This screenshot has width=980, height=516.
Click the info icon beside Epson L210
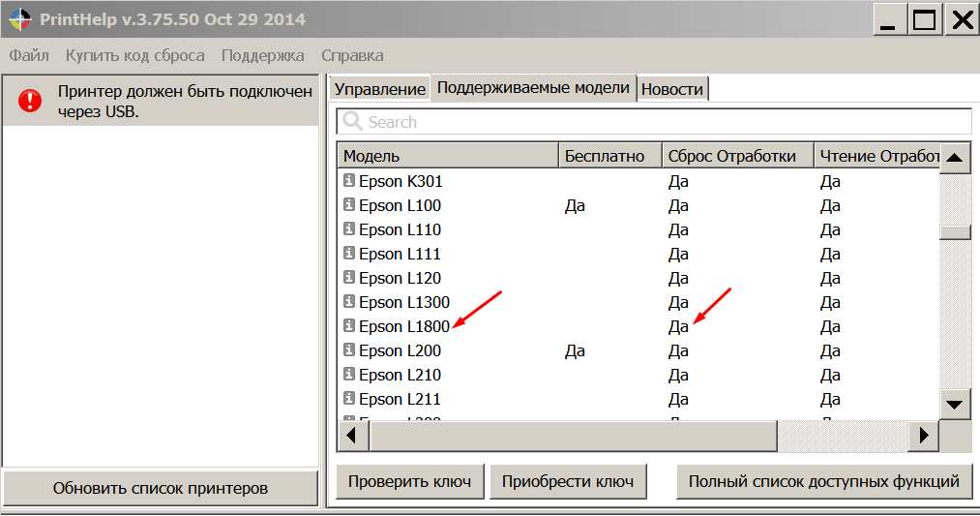[348, 374]
